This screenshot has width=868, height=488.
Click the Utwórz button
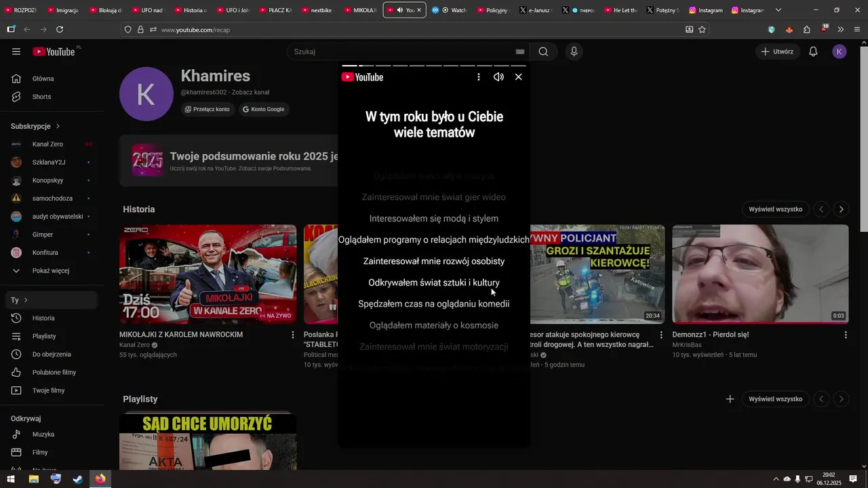(777, 52)
